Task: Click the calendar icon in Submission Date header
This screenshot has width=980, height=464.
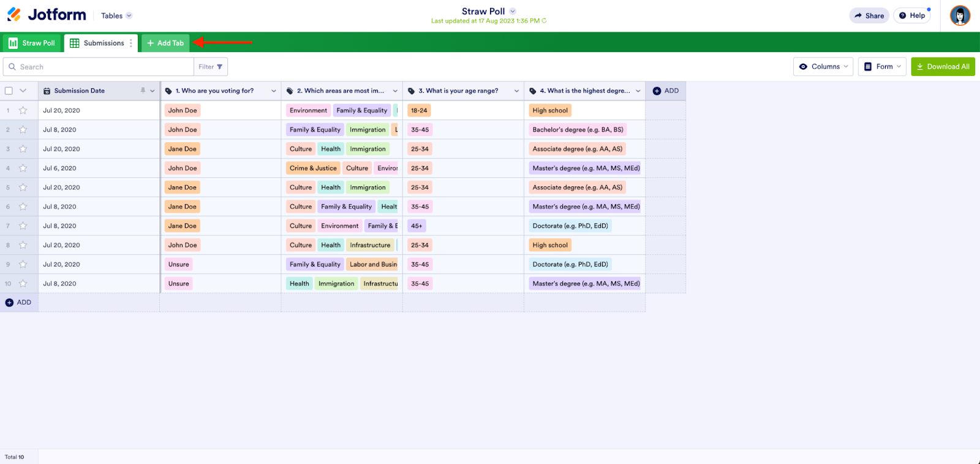Action: 47,91
